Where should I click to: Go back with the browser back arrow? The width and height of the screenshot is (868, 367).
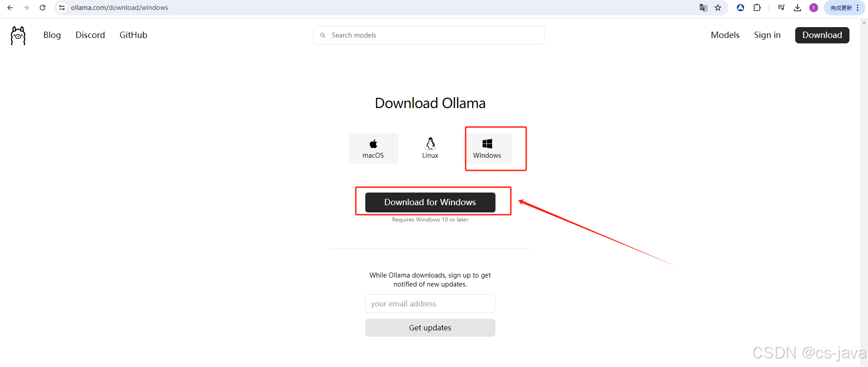tap(10, 8)
